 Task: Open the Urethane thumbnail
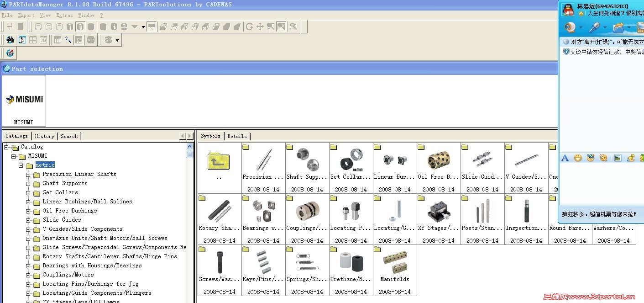click(x=351, y=270)
